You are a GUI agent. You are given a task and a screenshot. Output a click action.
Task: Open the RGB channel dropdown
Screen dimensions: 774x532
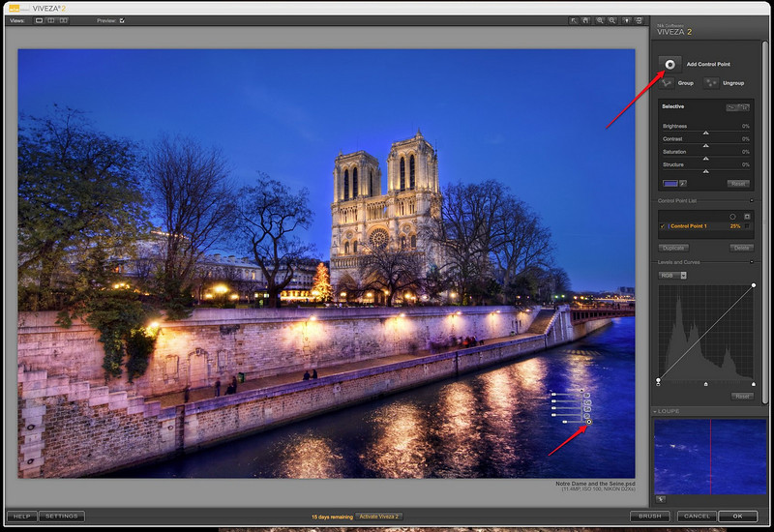tap(672, 276)
